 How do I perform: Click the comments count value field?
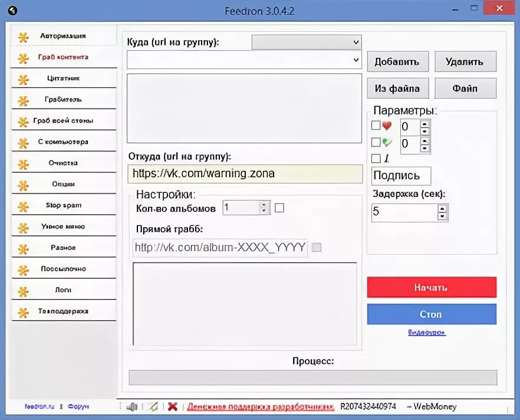click(410, 145)
